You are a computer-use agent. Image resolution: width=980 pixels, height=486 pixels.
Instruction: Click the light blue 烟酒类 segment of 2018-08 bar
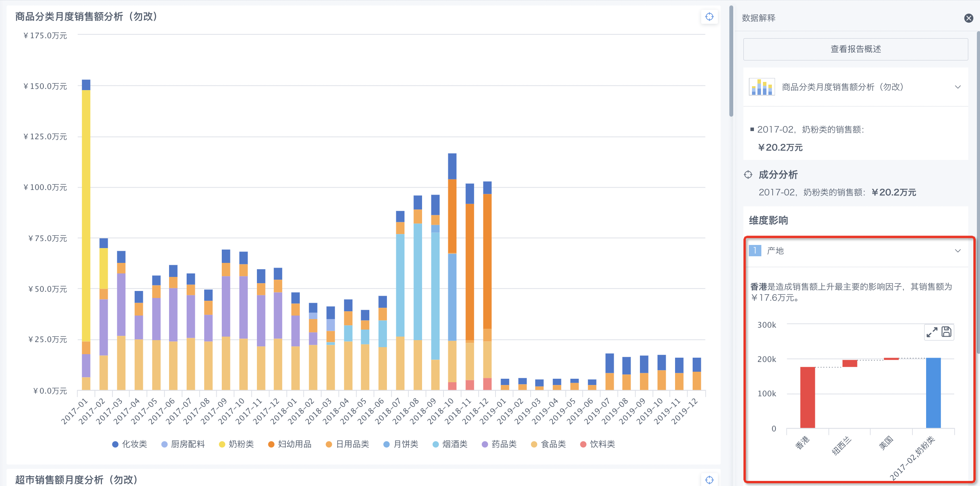[418, 282]
